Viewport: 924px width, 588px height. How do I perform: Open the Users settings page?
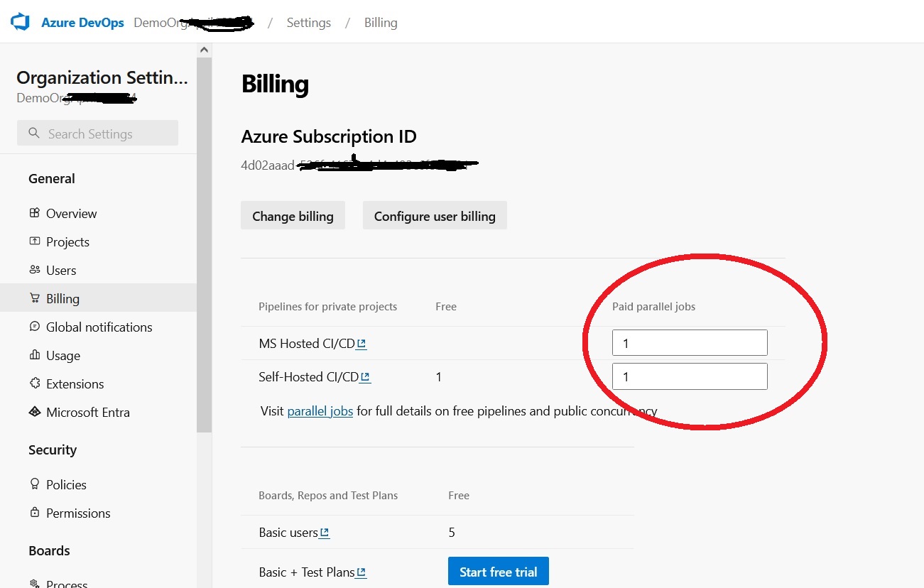[61, 270]
